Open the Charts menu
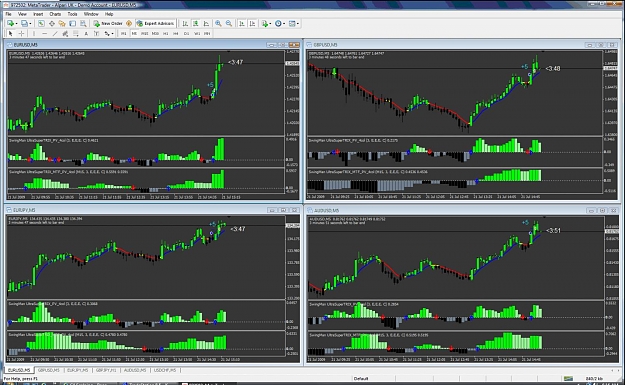This screenshot has width=625, height=385. click(55, 14)
